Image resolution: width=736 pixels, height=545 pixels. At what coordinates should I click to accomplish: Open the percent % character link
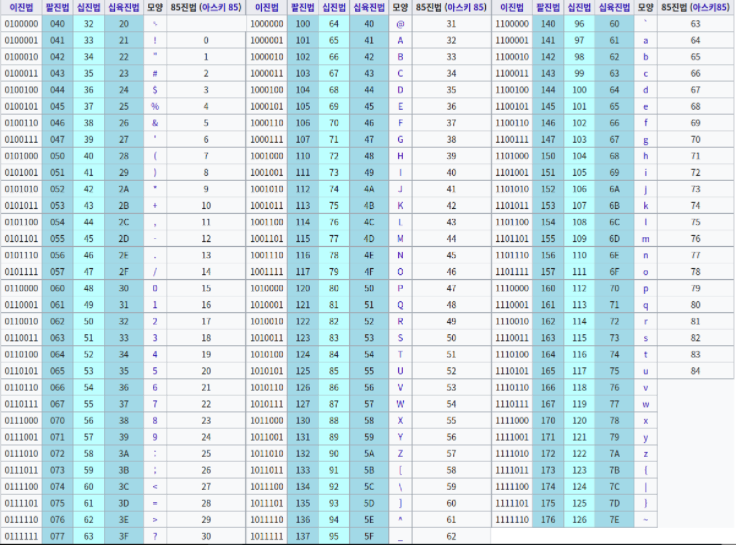pyautogui.click(x=155, y=107)
